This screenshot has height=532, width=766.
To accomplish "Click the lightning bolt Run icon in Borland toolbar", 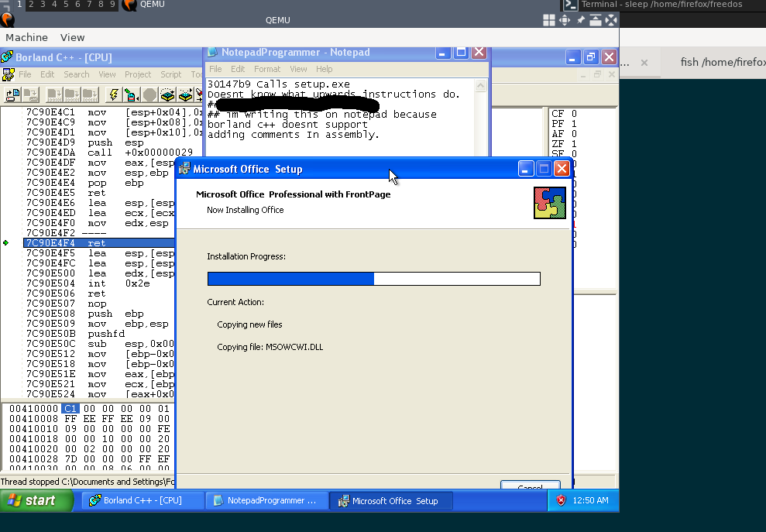I will pyautogui.click(x=114, y=94).
